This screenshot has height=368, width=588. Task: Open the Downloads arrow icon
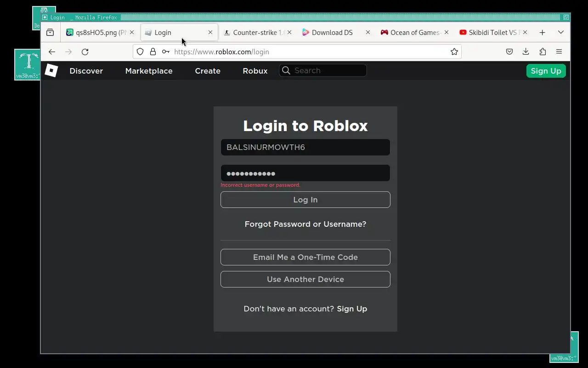[x=526, y=52]
